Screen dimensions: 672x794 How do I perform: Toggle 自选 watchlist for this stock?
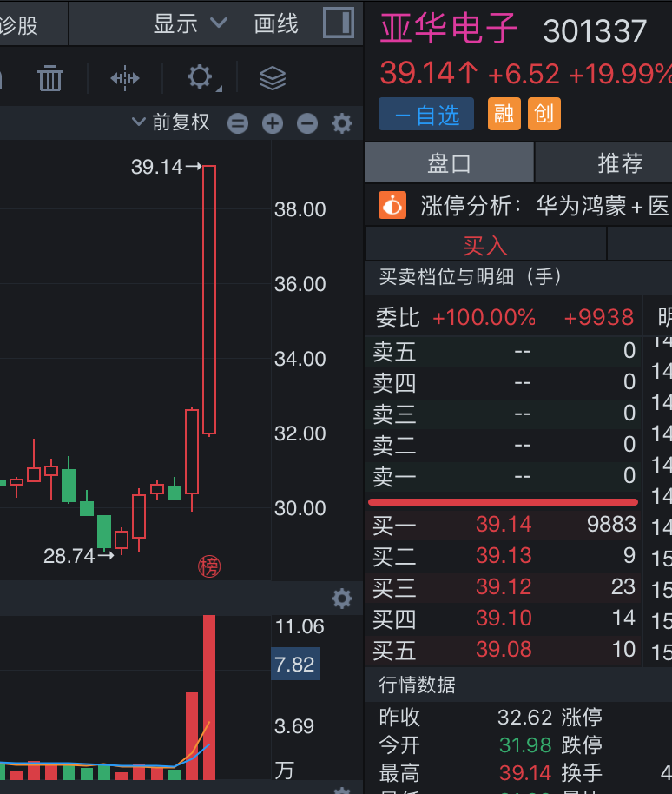point(426,115)
